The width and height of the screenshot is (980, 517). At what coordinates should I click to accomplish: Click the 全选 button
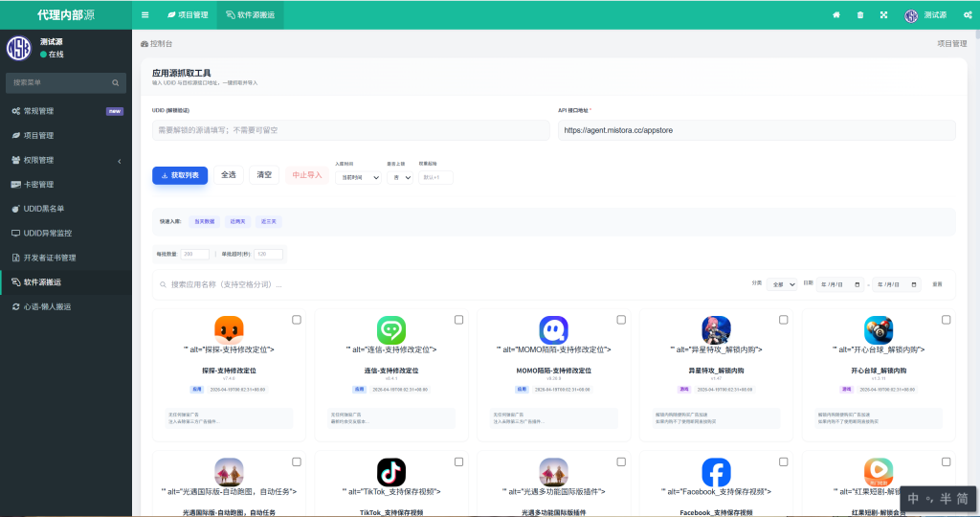(229, 175)
